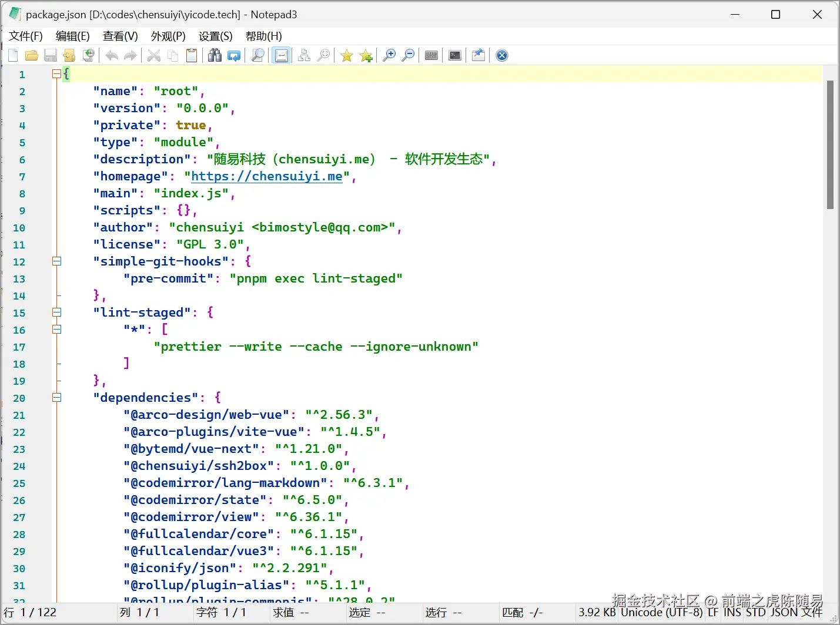Viewport: 840px width, 625px height.
Task: Click "@arco-design/web-vue" dependency text
Action: [206, 415]
